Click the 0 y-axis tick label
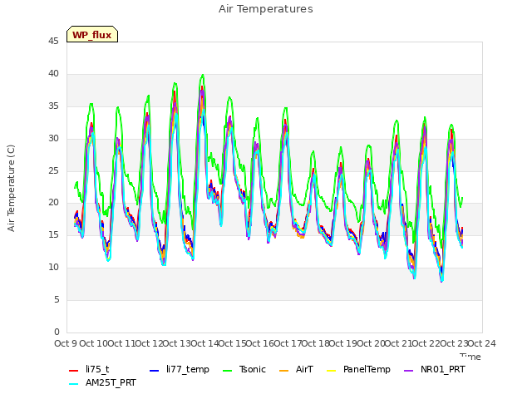The height and width of the screenshot is (399, 532). pyautogui.click(x=57, y=332)
